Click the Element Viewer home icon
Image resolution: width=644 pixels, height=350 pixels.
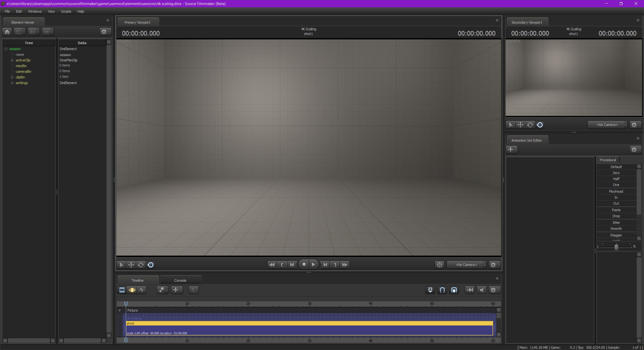[x=7, y=32]
